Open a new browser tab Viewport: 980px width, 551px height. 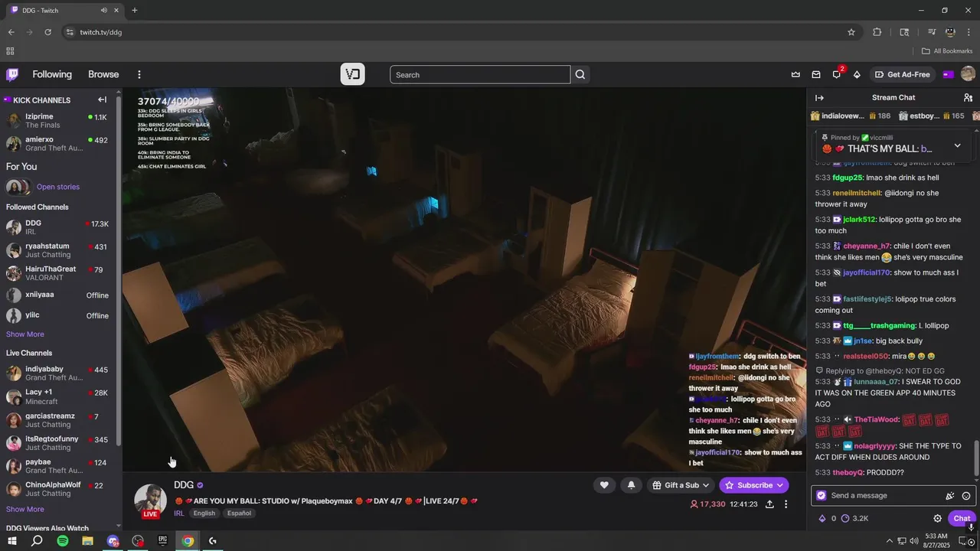[x=135, y=10]
